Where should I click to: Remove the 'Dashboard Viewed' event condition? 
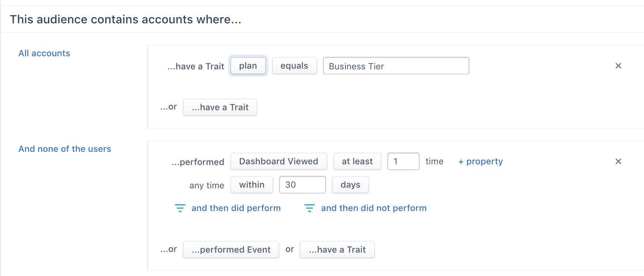(618, 161)
